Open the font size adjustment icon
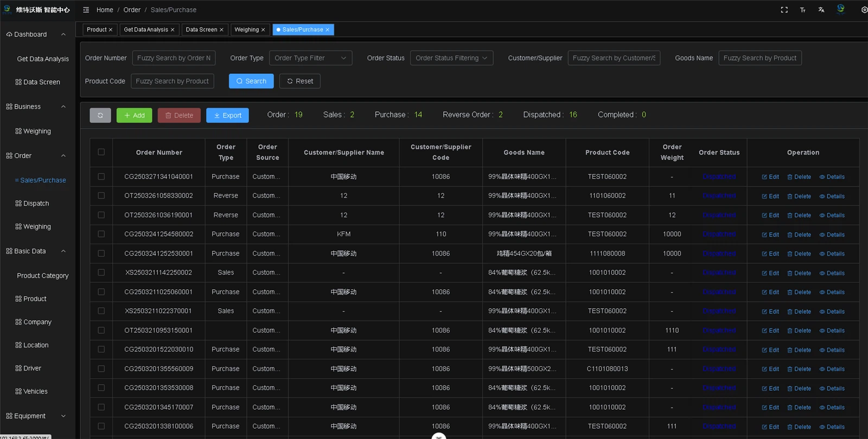The height and width of the screenshot is (439, 868). click(802, 10)
